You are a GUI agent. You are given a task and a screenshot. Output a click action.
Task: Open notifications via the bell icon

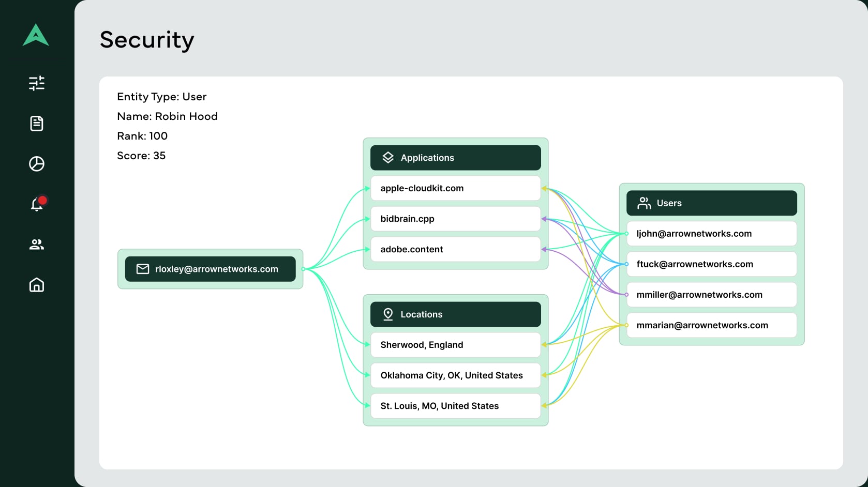tap(36, 204)
